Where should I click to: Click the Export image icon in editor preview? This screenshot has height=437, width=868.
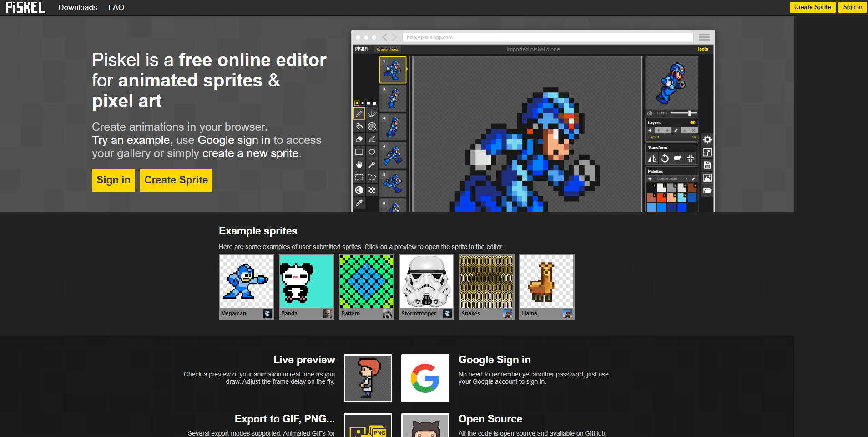(x=707, y=178)
